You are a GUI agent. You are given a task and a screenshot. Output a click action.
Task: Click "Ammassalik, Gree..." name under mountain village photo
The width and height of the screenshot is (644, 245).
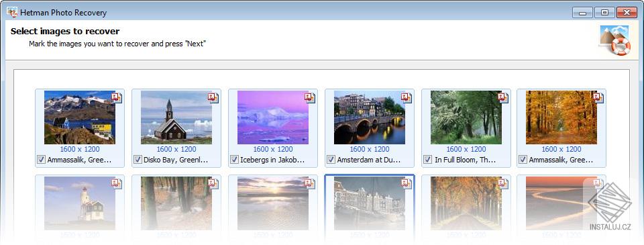click(x=79, y=160)
